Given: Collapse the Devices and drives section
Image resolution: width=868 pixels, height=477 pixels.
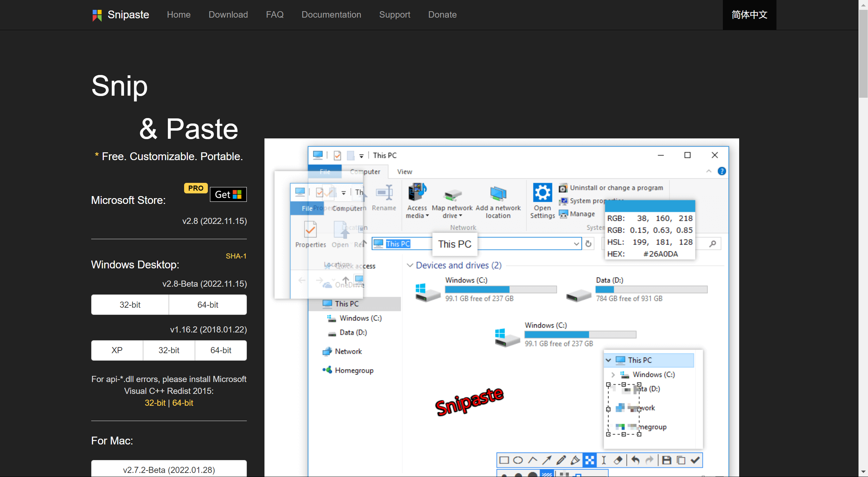Looking at the screenshot, I should click(410, 265).
